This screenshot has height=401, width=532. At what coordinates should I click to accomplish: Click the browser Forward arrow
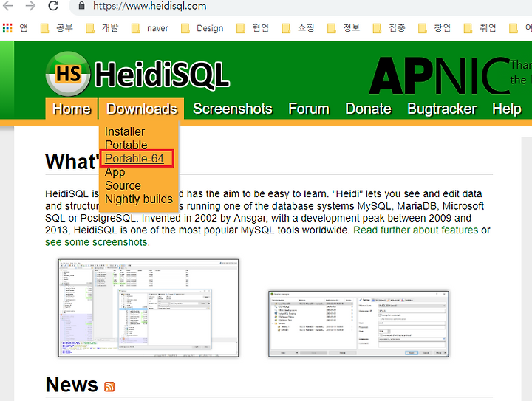[x=30, y=6]
